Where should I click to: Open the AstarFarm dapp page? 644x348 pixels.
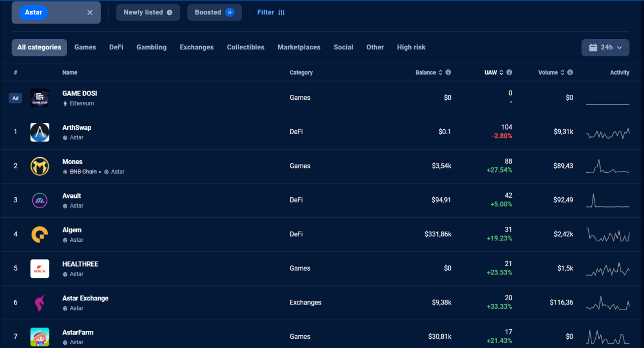coord(78,332)
